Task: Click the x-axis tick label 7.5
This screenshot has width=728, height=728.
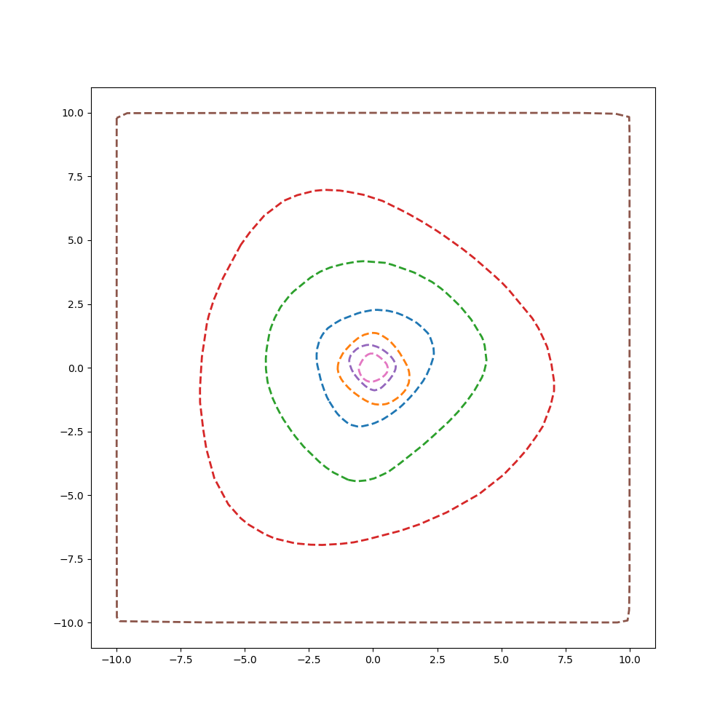Action: click(x=566, y=660)
